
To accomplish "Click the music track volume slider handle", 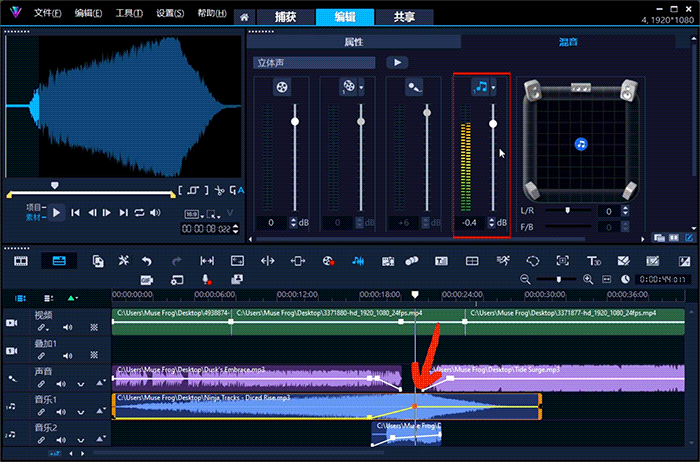I will tap(492, 122).
